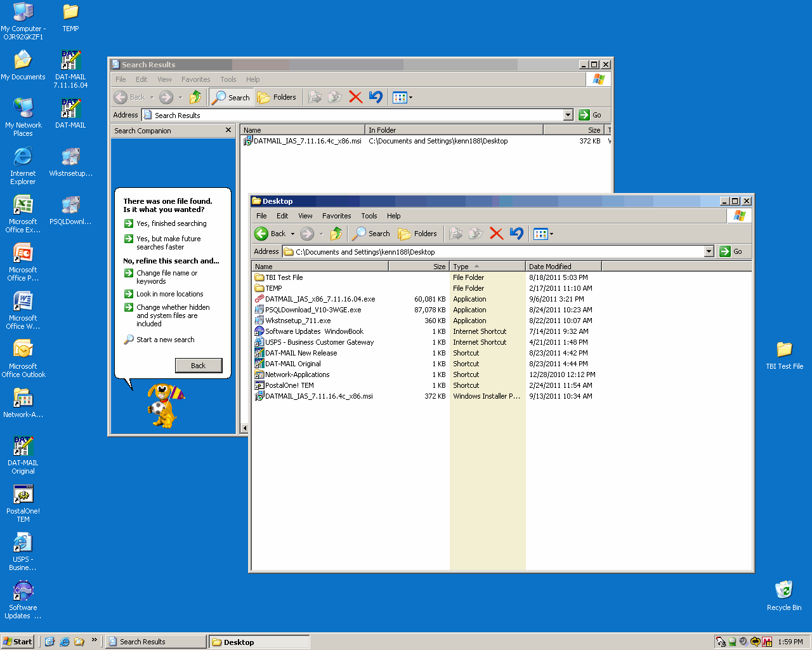Screen dimensions: 812x650
Task: Click Up folder icon in Desktop window
Action: click(x=336, y=234)
